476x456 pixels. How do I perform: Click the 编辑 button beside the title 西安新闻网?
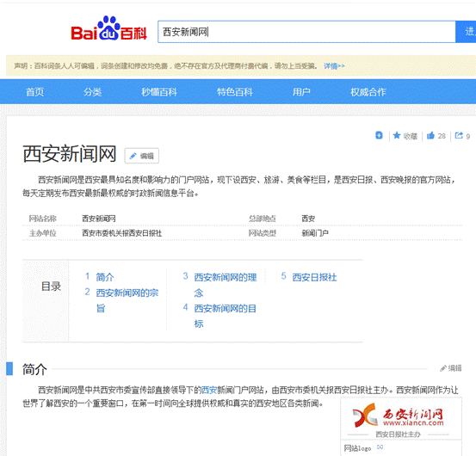tap(142, 156)
